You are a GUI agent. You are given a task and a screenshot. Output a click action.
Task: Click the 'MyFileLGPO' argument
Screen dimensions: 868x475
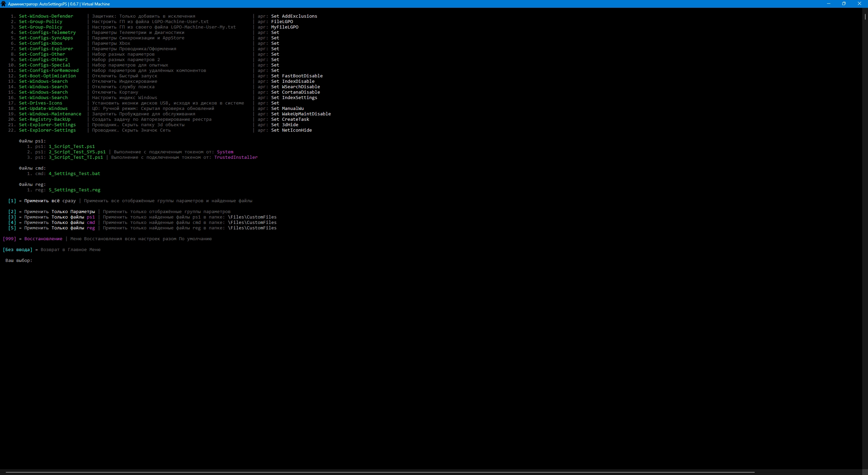[285, 27]
